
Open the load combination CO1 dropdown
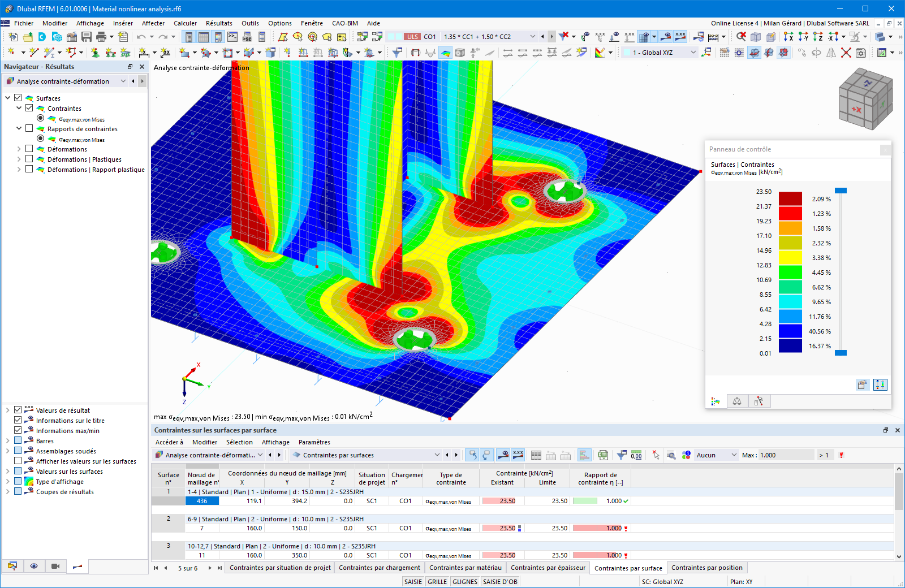[x=532, y=37]
